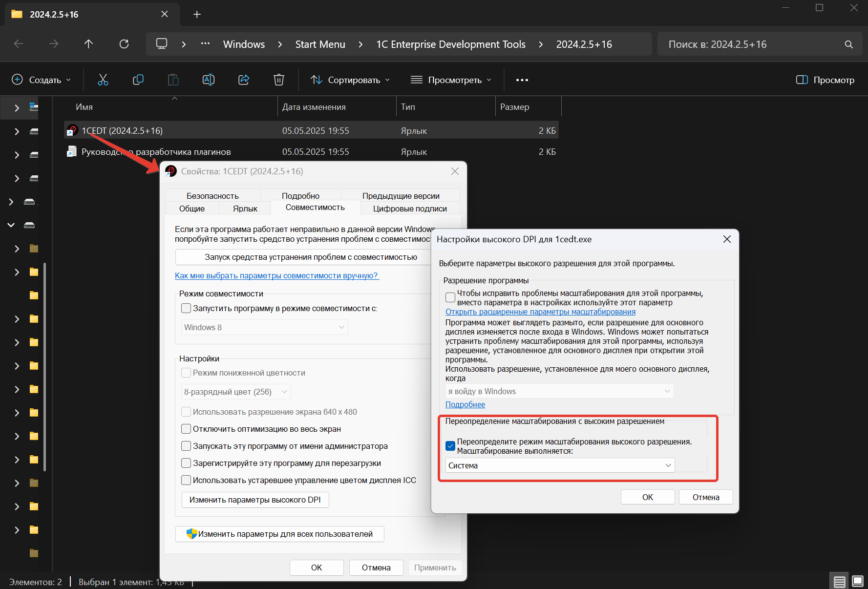Switch to details view icon in status bar
The width and height of the screenshot is (868, 589).
[x=840, y=581]
